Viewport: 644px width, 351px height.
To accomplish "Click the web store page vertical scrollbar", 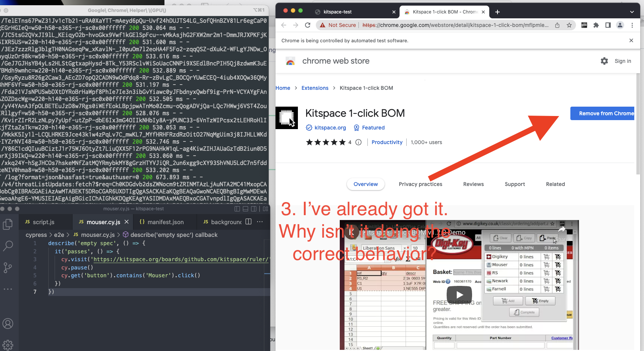I will pos(638,123).
